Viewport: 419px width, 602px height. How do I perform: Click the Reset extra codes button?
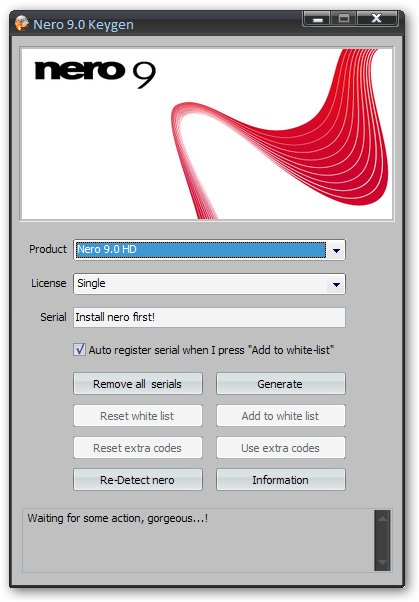(x=138, y=448)
